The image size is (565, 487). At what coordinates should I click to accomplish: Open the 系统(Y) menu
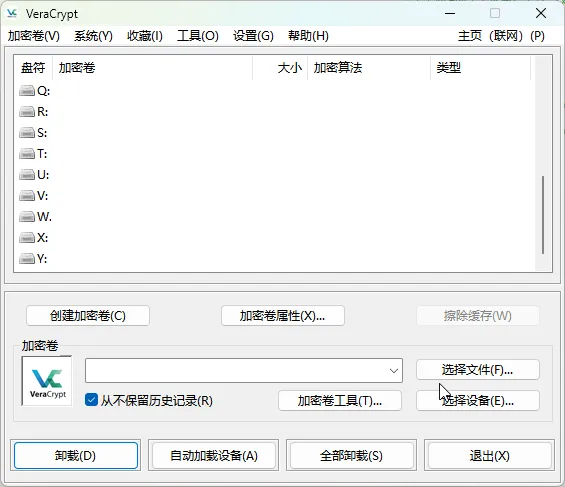coord(93,36)
